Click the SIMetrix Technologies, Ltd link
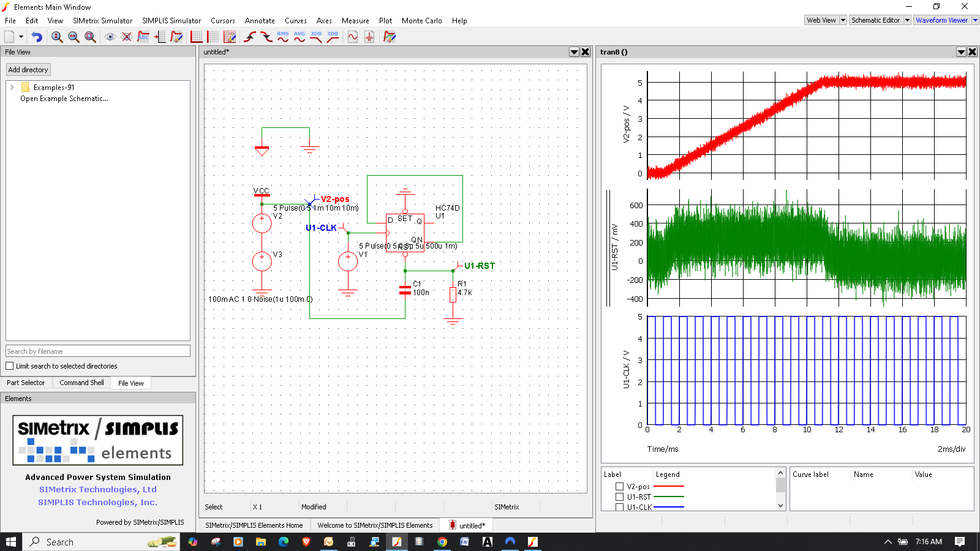Image resolution: width=980 pixels, height=551 pixels. pyautogui.click(x=98, y=490)
